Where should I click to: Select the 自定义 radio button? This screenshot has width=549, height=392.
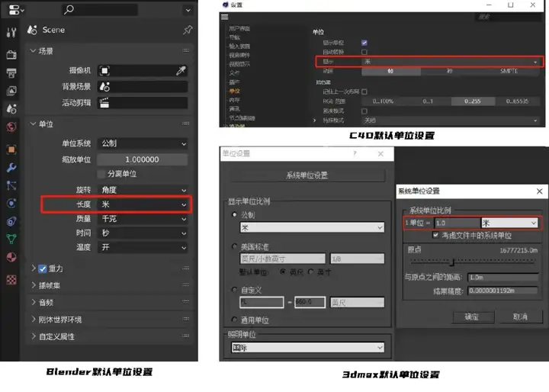click(234, 290)
